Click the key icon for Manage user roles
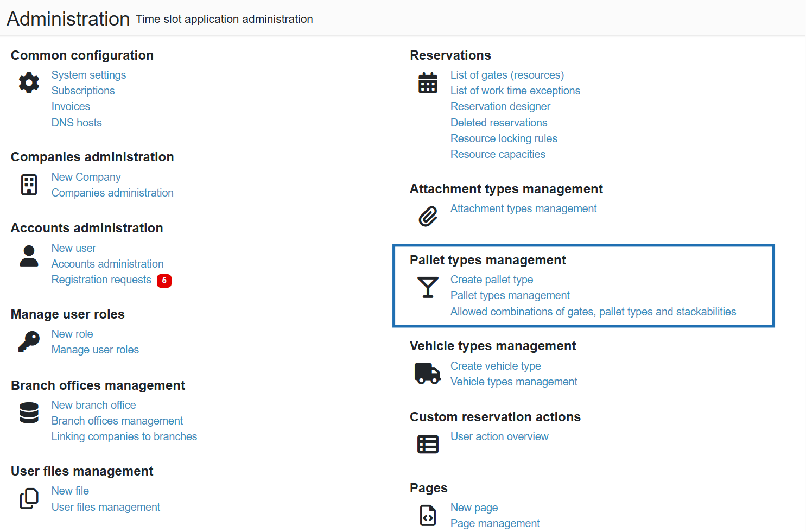 pos(29,341)
